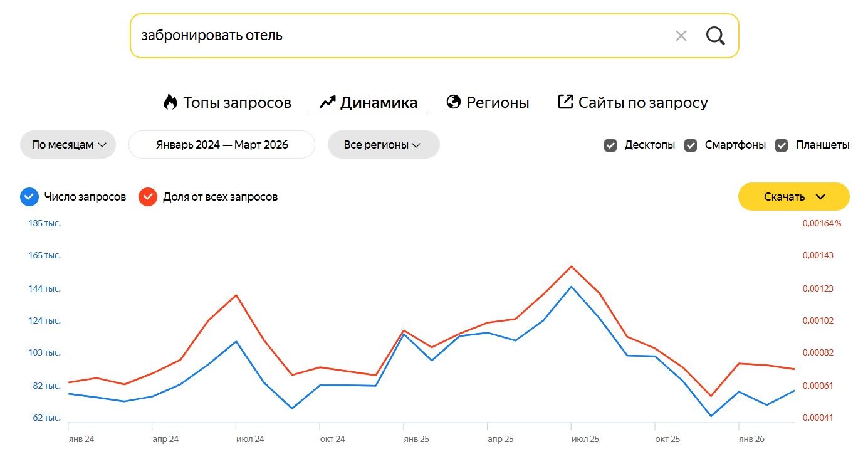This screenshot has width=868, height=464.
Task: Click the апр 25 axis label
Action: [x=501, y=439]
